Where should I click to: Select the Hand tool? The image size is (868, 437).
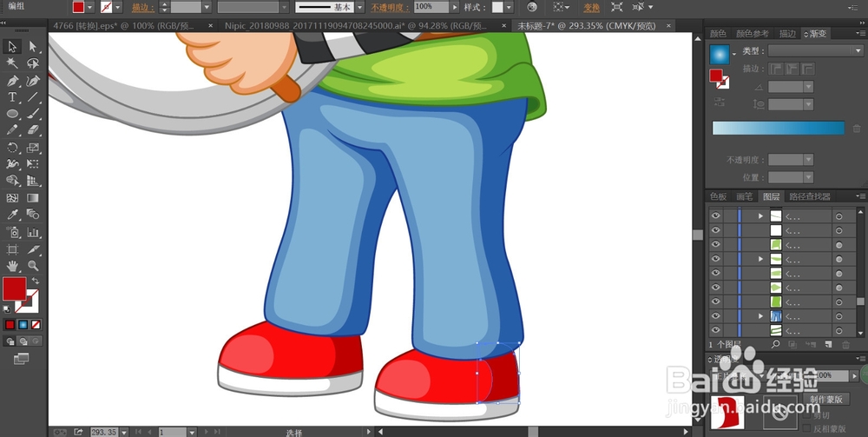click(x=12, y=266)
